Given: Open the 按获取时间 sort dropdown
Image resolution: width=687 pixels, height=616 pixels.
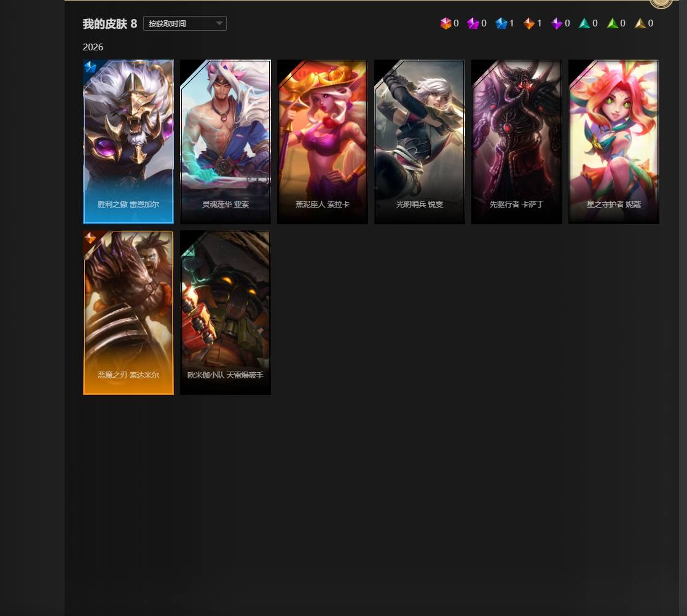Looking at the screenshot, I should pos(184,23).
